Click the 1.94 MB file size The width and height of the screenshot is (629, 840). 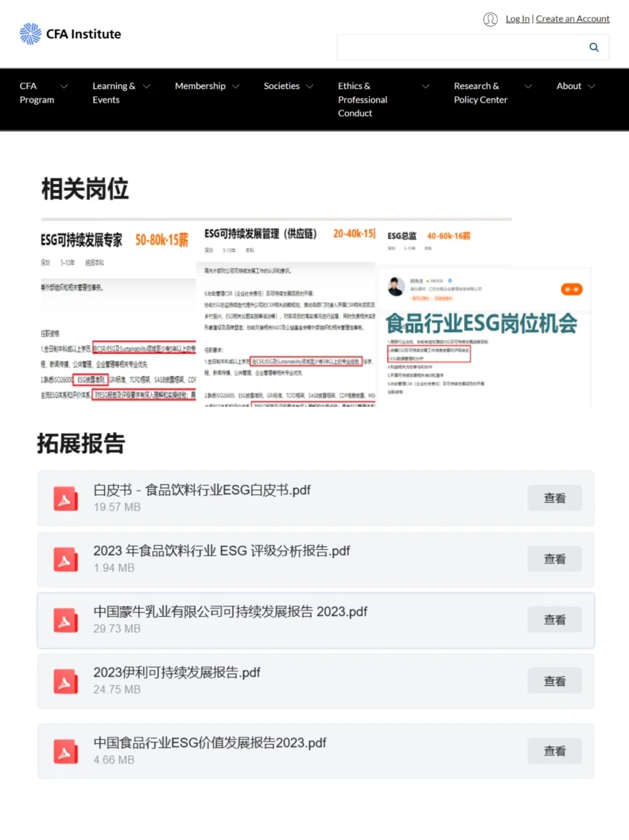tap(114, 568)
